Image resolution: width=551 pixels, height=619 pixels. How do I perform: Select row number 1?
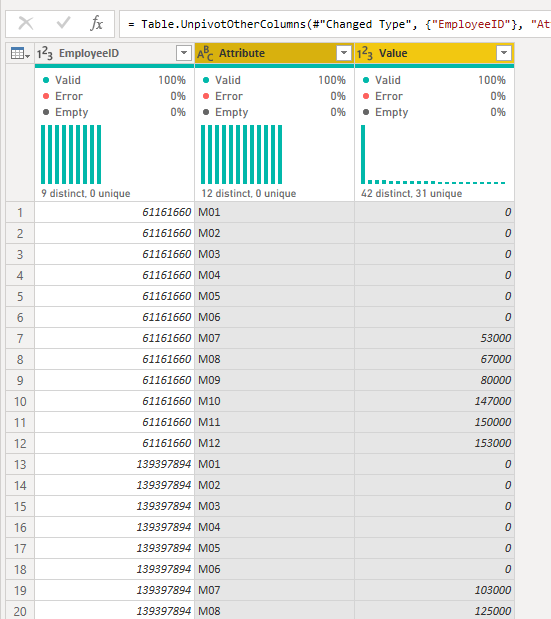pyautogui.click(x=20, y=212)
